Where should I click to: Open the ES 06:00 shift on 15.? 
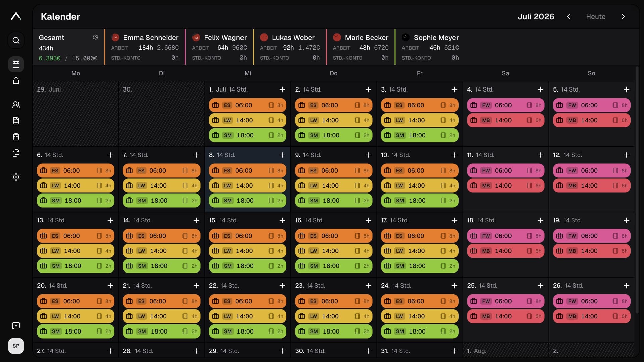248,236
